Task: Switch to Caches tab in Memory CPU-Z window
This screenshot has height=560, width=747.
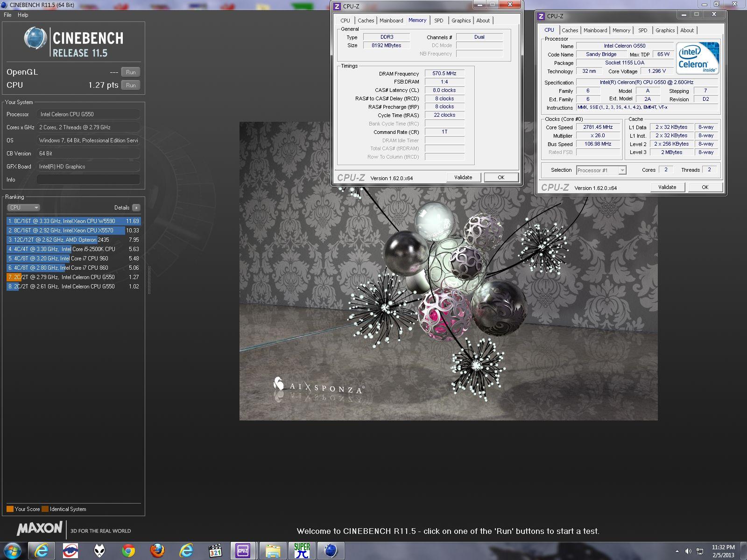Action: (x=366, y=21)
